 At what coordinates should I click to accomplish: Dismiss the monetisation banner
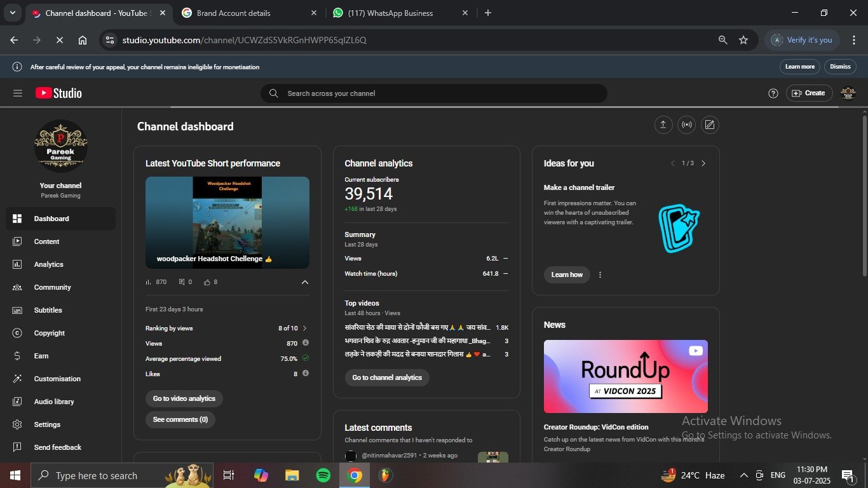click(x=840, y=67)
